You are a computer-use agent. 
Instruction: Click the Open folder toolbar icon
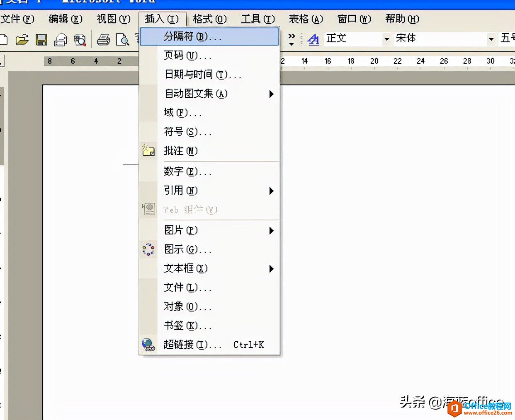pos(22,40)
